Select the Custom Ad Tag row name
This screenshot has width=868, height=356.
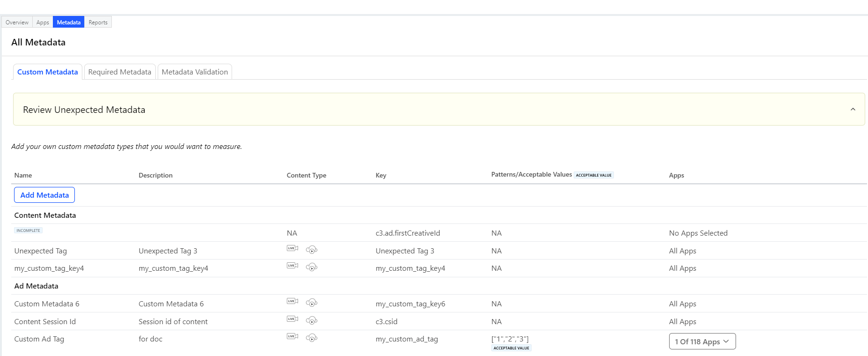tap(39, 339)
